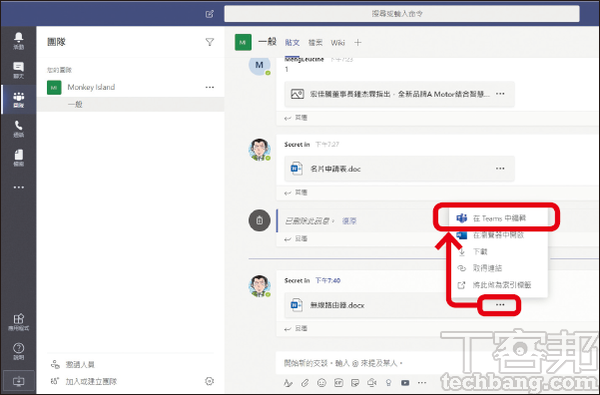This screenshot has width=600, height=395.
Task: Click the Praise badge icon in compose toolbar
Action: [x=388, y=383]
